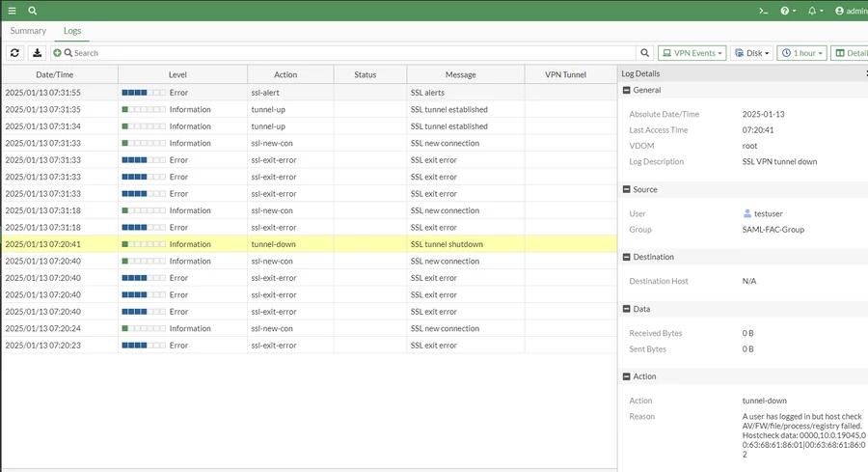Screen dimensions: 868x472
Task: Open the VPN Events log type dropdown
Action: click(692, 53)
